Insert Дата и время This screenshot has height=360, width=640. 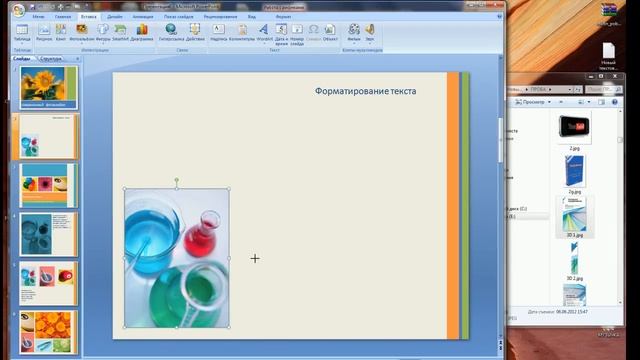click(x=281, y=34)
